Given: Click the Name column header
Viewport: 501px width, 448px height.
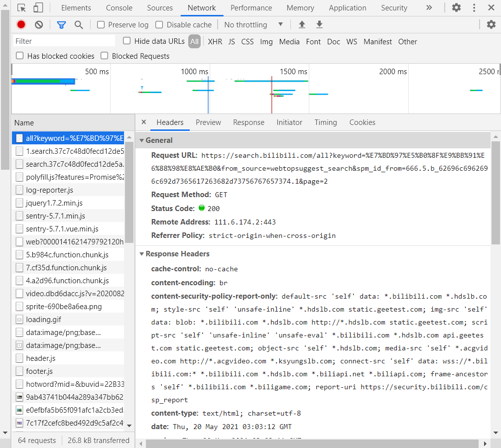Looking at the screenshot, I should (73, 122).
